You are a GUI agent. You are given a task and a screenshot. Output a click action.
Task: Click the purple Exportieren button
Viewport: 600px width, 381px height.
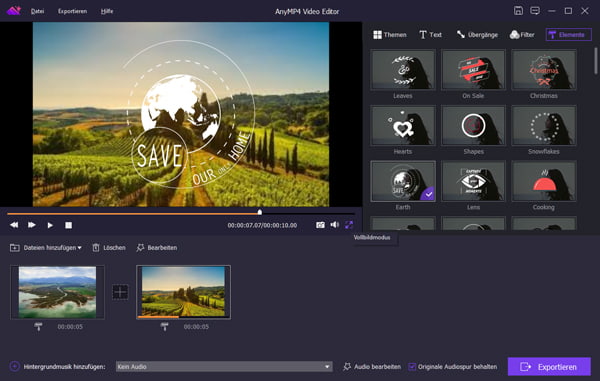point(549,367)
